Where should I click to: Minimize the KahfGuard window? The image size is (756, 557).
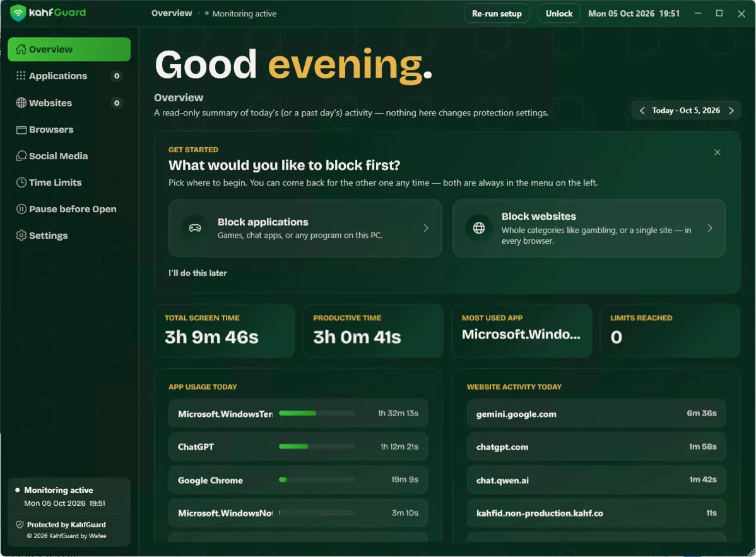coord(697,13)
